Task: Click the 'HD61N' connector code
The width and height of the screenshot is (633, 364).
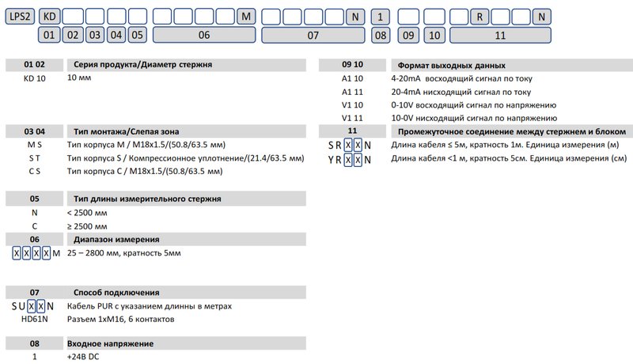Action: [34, 319]
